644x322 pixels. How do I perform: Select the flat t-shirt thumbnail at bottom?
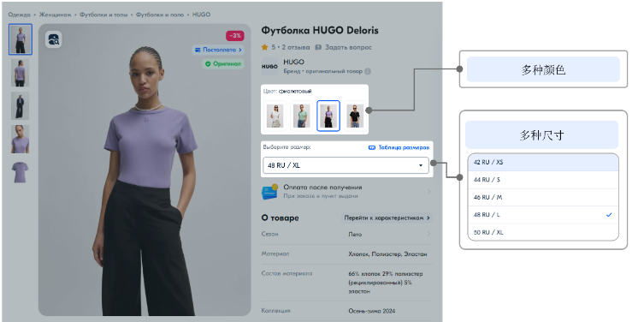(21, 172)
